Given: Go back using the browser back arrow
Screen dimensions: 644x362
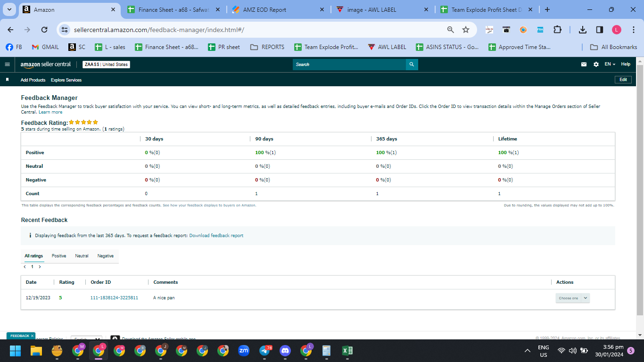Looking at the screenshot, I should (10, 30).
